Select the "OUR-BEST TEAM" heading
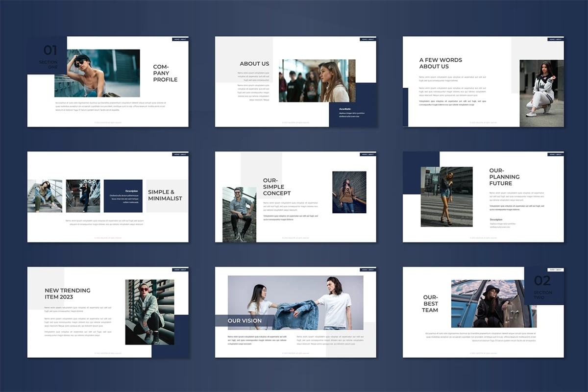 (x=431, y=303)
